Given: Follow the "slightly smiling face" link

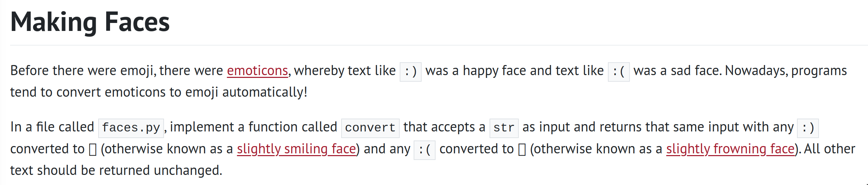Looking at the screenshot, I should pyautogui.click(x=297, y=149).
